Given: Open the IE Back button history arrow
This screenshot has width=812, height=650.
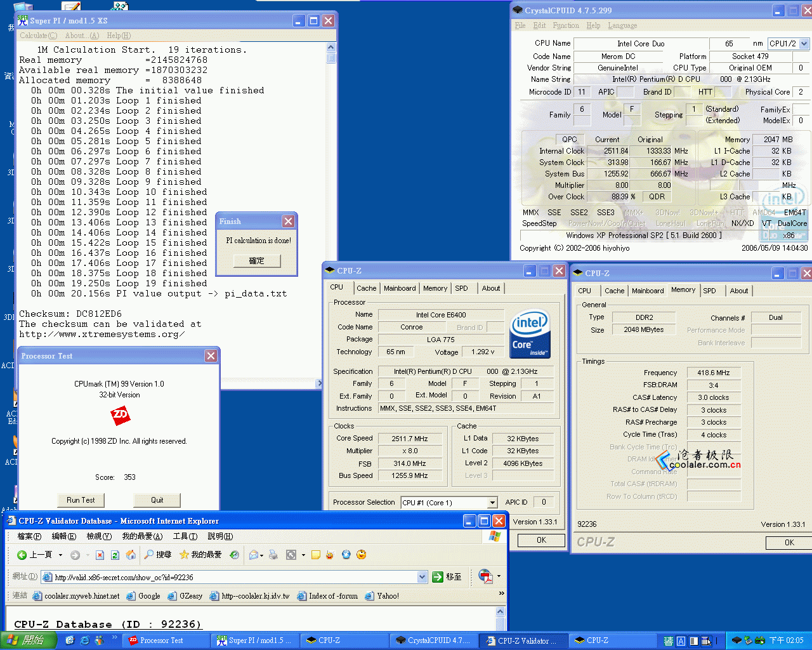Looking at the screenshot, I should tap(60, 555).
